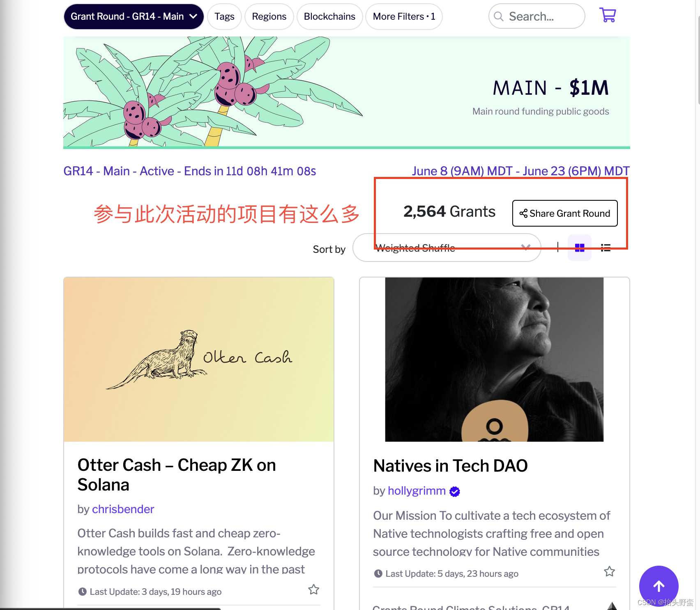Viewport: 700px width, 610px height.
Task: Click the scroll-to-top arrow button
Action: 659,586
